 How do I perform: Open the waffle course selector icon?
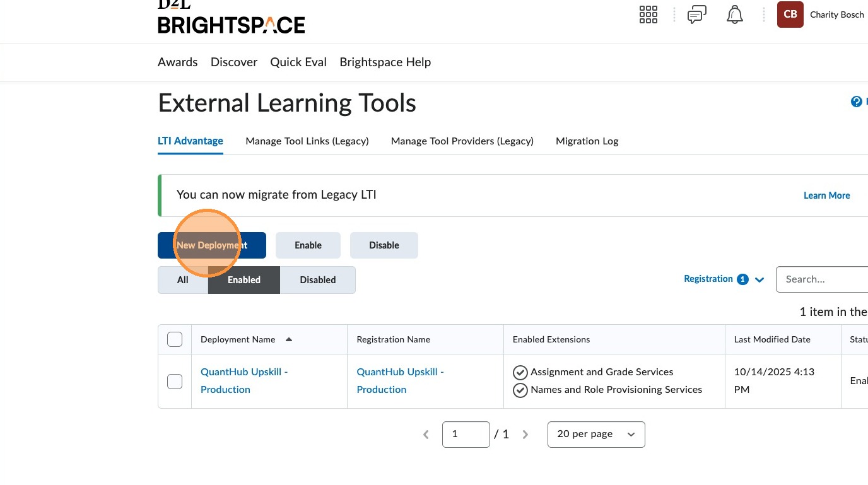point(648,15)
